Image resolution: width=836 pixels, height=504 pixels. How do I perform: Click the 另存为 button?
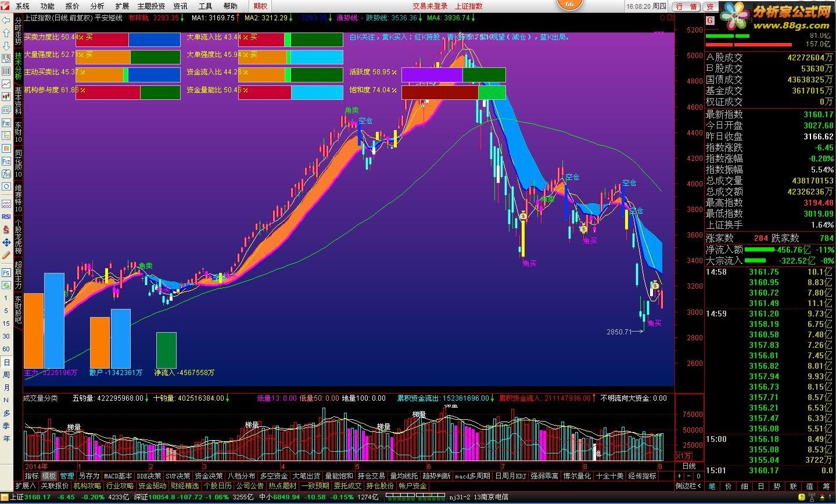click(89, 476)
